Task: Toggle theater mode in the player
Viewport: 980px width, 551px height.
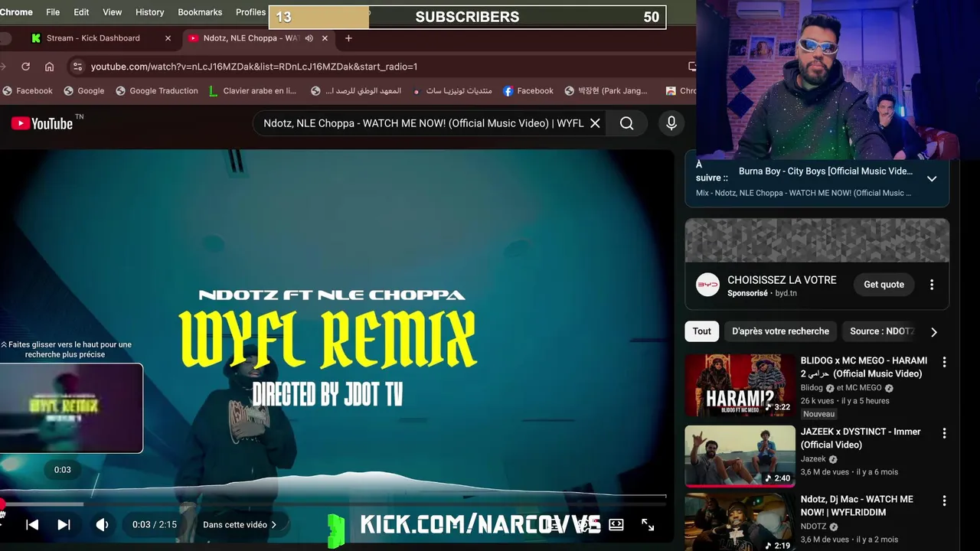Action: click(x=616, y=524)
